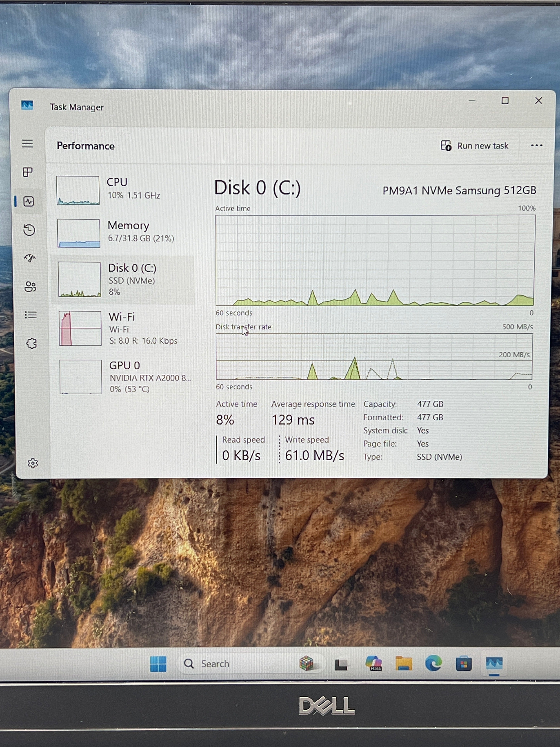Click the Memory usage mini graph thumbnail
Screen dimensions: 560x747
[x=79, y=233]
